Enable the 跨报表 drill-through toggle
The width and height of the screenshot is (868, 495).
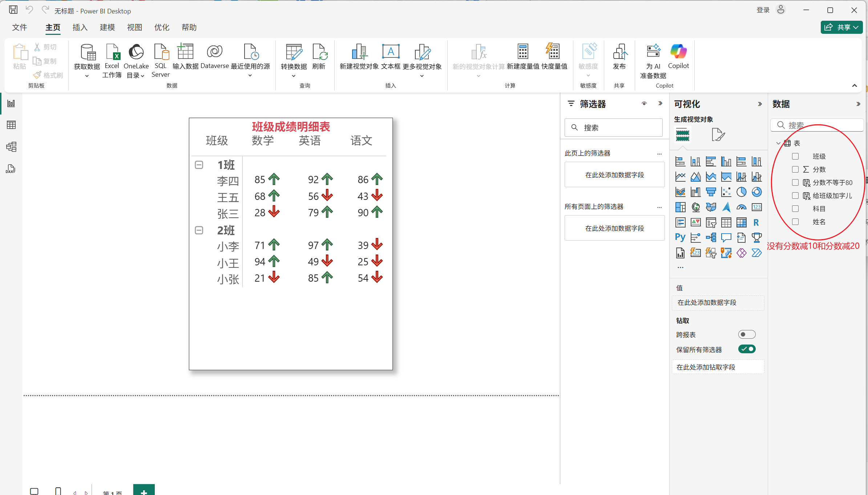pyautogui.click(x=747, y=334)
